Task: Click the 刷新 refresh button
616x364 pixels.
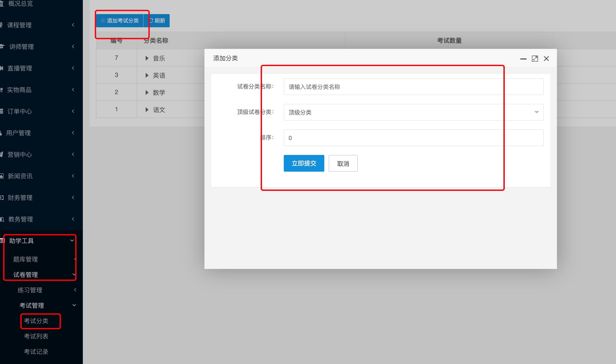Action: point(157,21)
